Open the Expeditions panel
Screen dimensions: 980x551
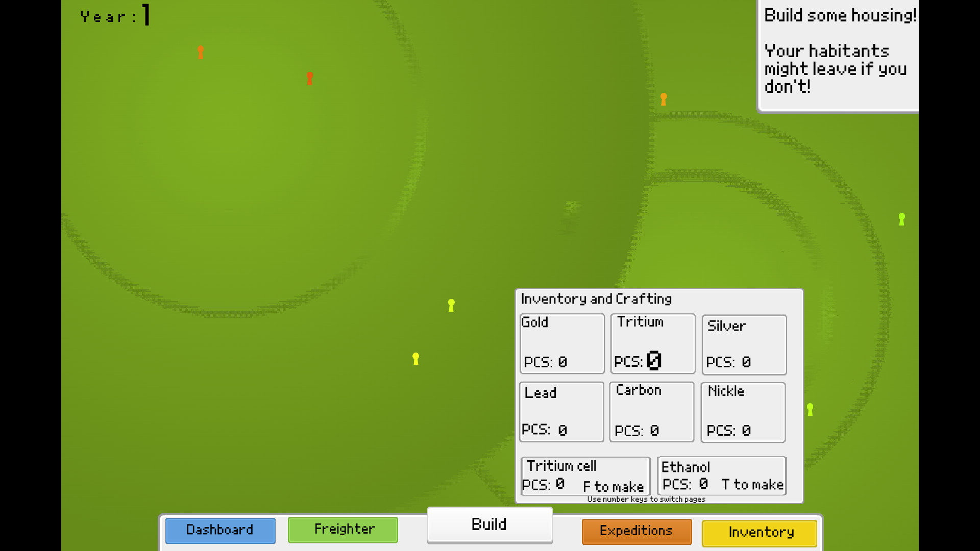click(636, 531)
